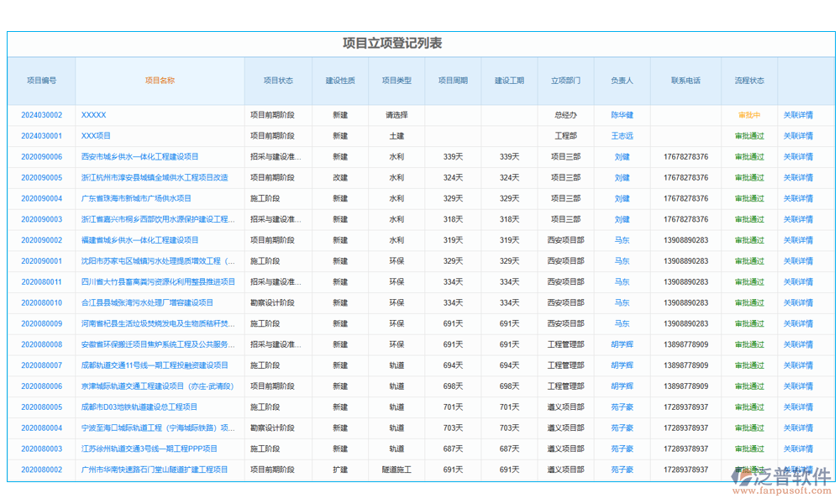Sort by the 项目编号 column header
The image size is (840, 504).
40,80
